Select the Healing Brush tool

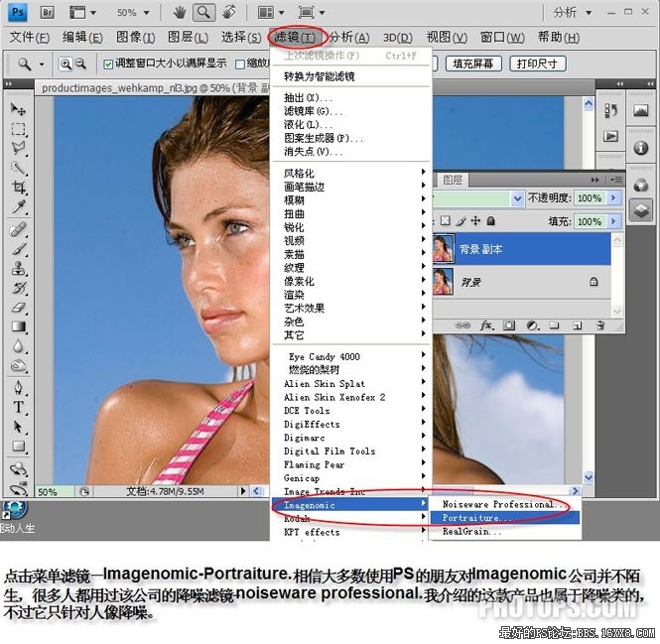tap(18, 230)
